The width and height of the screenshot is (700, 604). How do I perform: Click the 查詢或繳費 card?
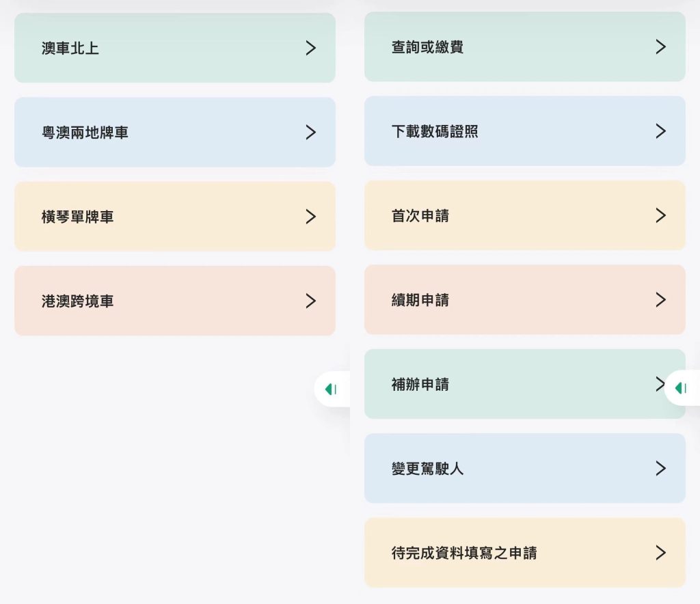[x=525, y=46]
